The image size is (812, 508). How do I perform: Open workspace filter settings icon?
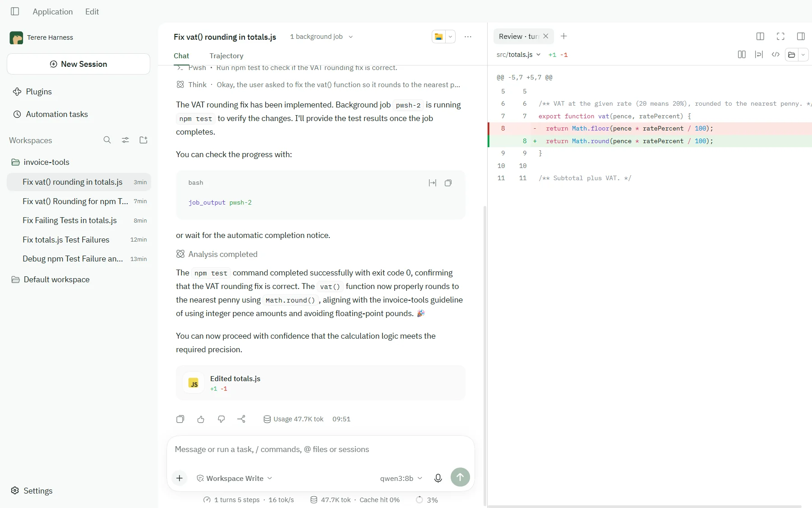125,140
